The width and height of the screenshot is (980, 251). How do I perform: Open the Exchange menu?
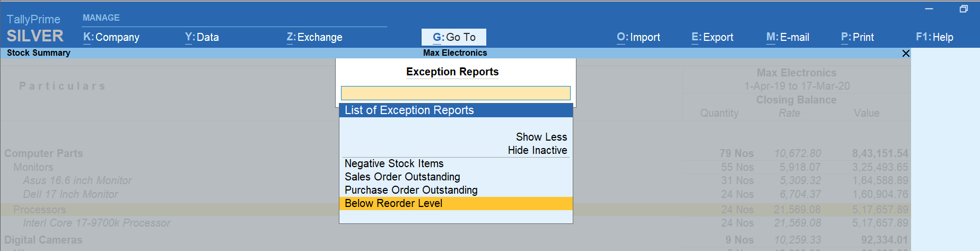[314, 37]
